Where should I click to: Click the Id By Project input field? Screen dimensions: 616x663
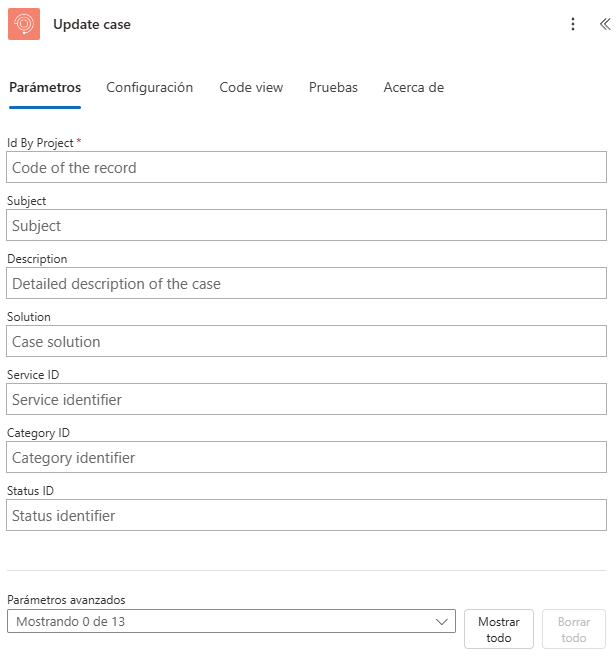(x=307, y=167)
